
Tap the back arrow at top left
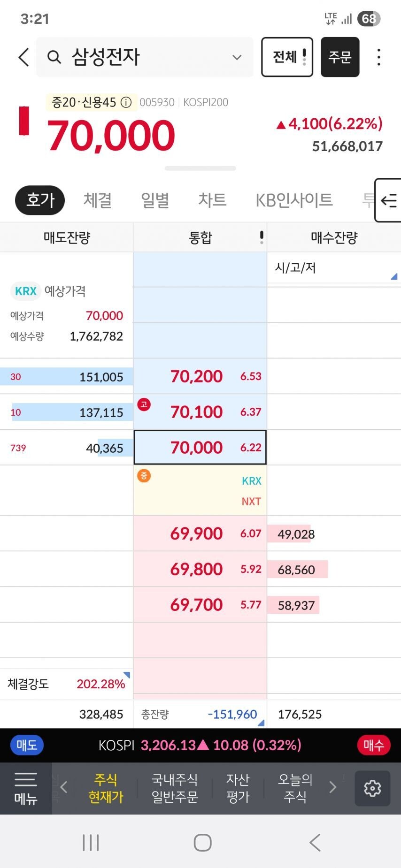[23, 57]
